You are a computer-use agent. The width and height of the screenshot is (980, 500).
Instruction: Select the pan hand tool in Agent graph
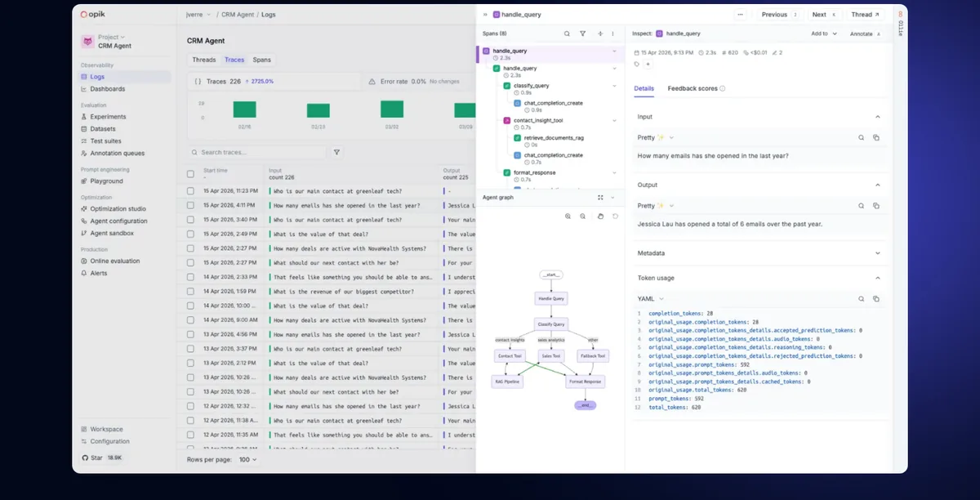(x=599, y=216)
